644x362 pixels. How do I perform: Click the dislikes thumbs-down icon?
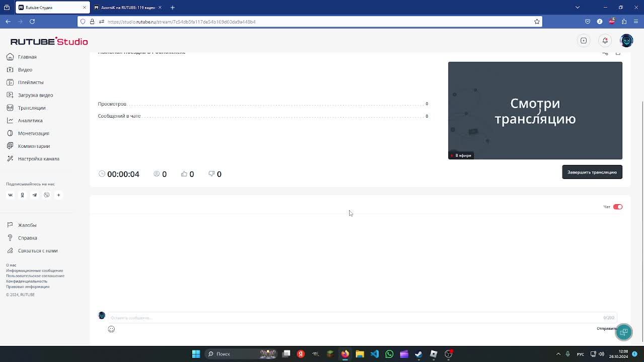coord(211,173)
